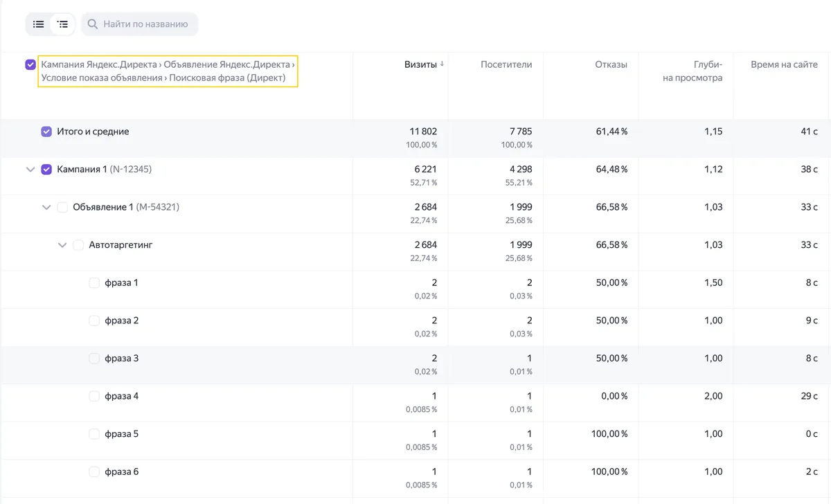This screenshot has width=831, height=504.
Task: Tick the Объявление 1 checkbox
Action: pyautogui.click(x=62, y=207)
